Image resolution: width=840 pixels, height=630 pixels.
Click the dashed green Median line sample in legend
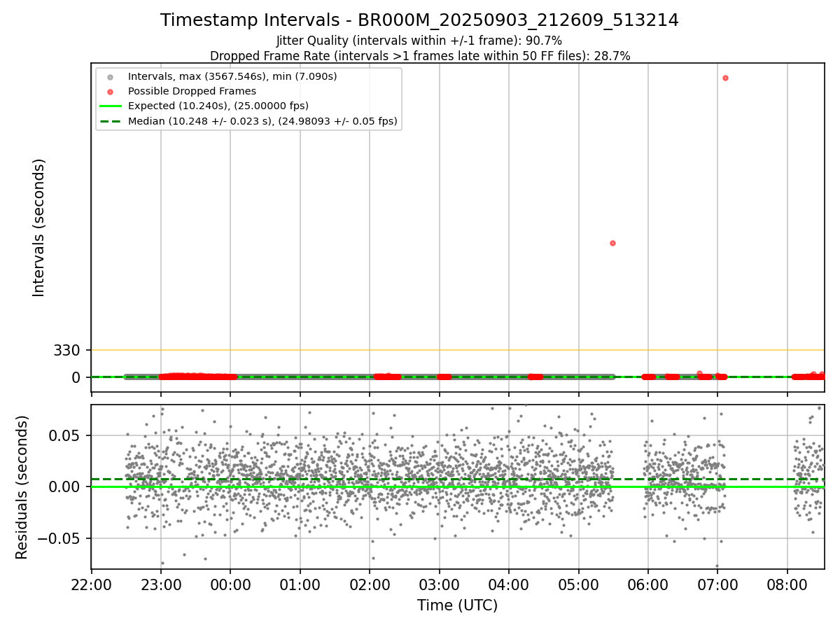click(110, 121)
